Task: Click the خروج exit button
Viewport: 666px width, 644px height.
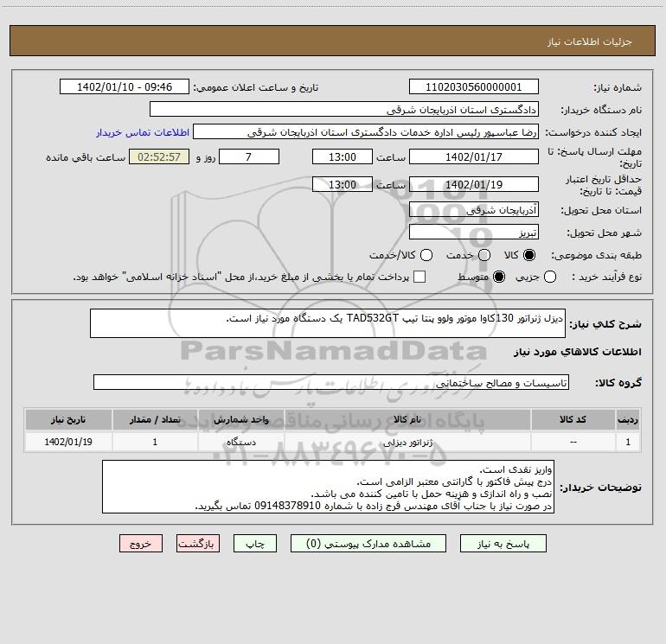Action: [141, 544]
